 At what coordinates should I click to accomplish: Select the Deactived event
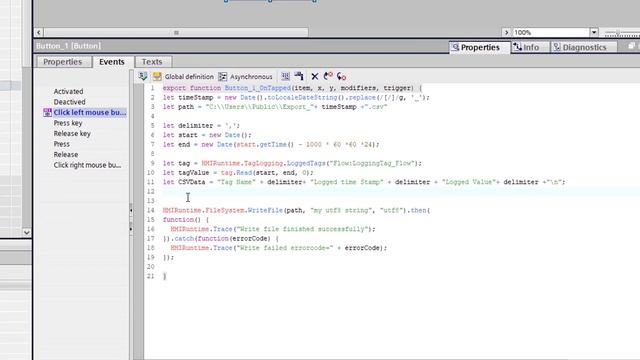69,102
